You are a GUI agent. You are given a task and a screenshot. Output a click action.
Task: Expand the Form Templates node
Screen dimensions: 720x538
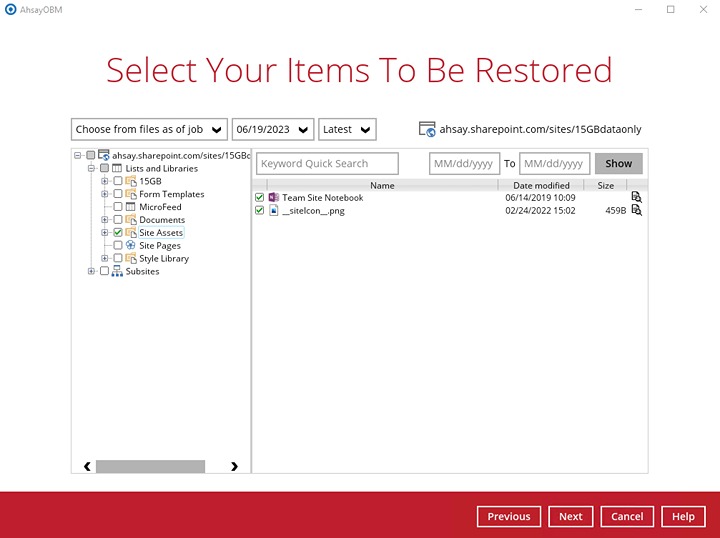105,194
